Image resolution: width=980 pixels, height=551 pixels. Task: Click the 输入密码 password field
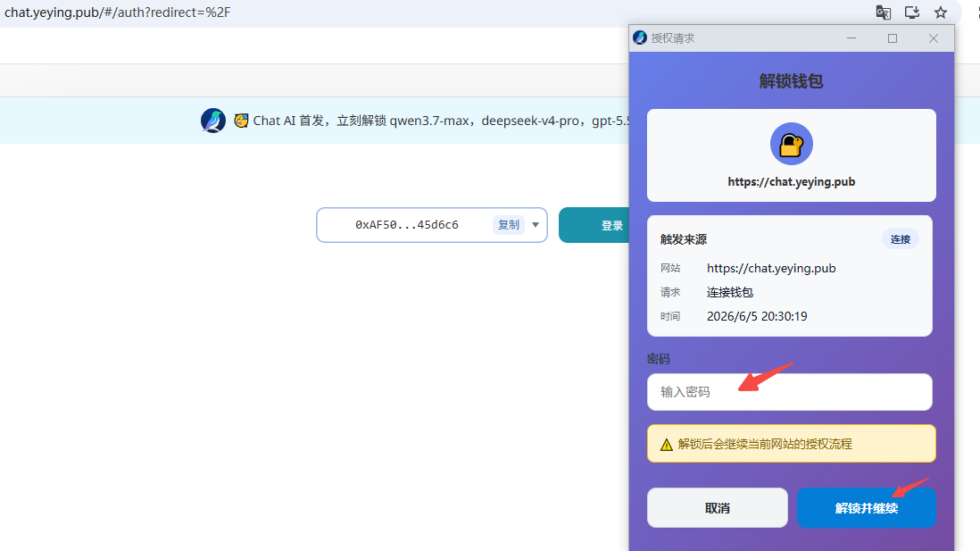coord(789,392)
